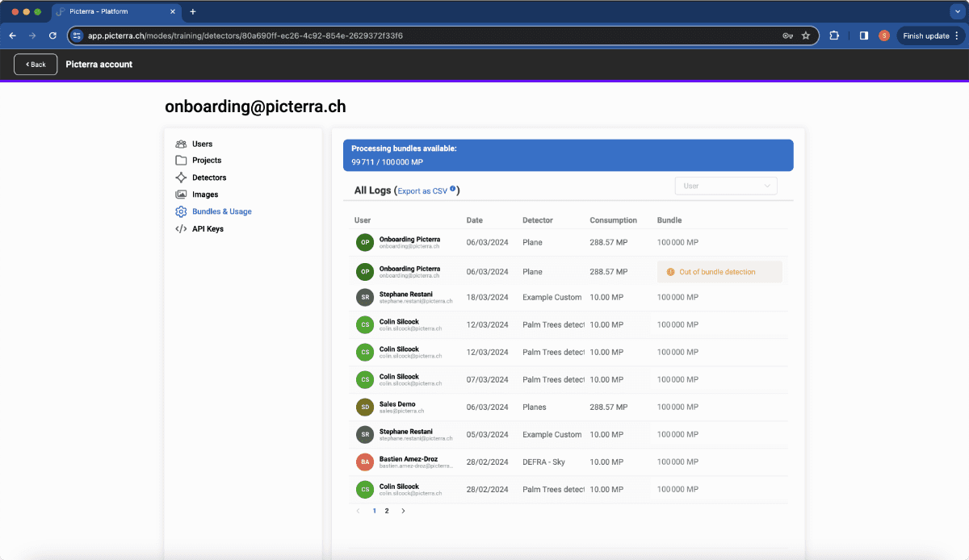This screenshot has height=560, width=969.
Task: Open the browser extensions puzzle icon
Action: (834, 36)
